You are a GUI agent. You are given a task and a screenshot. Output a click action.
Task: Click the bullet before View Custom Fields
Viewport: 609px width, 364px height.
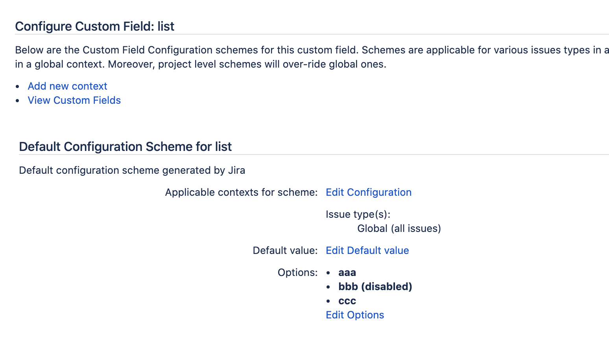(x=17, y=101)
